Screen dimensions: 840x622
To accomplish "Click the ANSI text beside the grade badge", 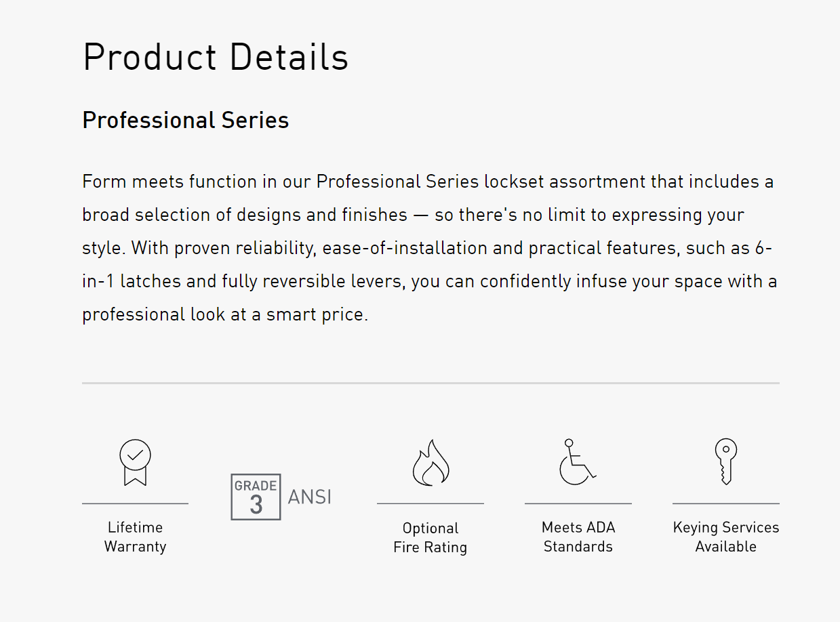I will click(309, 497).
